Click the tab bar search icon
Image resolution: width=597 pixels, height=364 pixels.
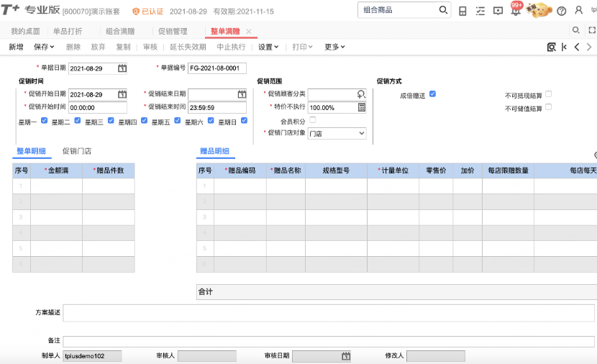[575, 29]
